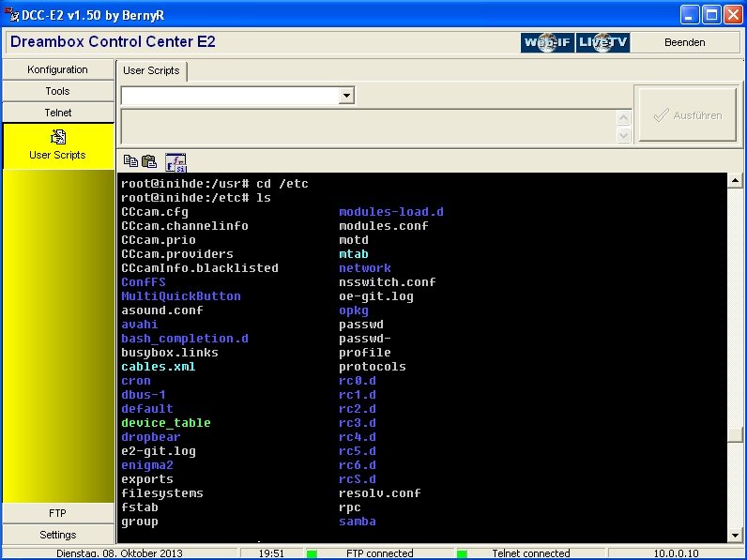Click terminal scrollbar up arrow
Screen dimensions: 747x560
pyautogui.click(x=735, y=180)
